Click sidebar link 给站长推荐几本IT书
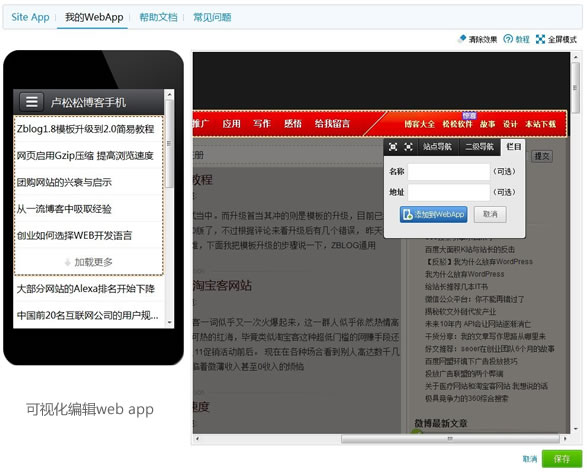Screen dimensions: 588x472 456,287
